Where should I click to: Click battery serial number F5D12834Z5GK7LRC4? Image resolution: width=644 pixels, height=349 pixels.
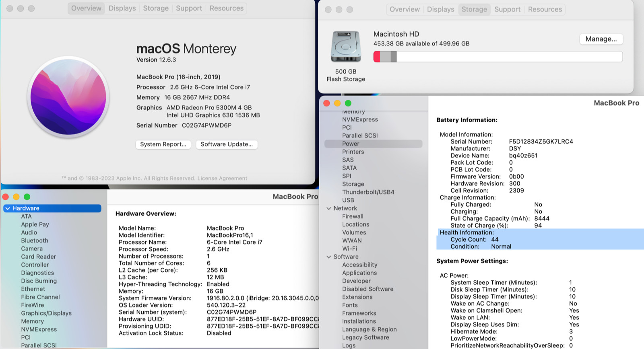coord(541,142)
